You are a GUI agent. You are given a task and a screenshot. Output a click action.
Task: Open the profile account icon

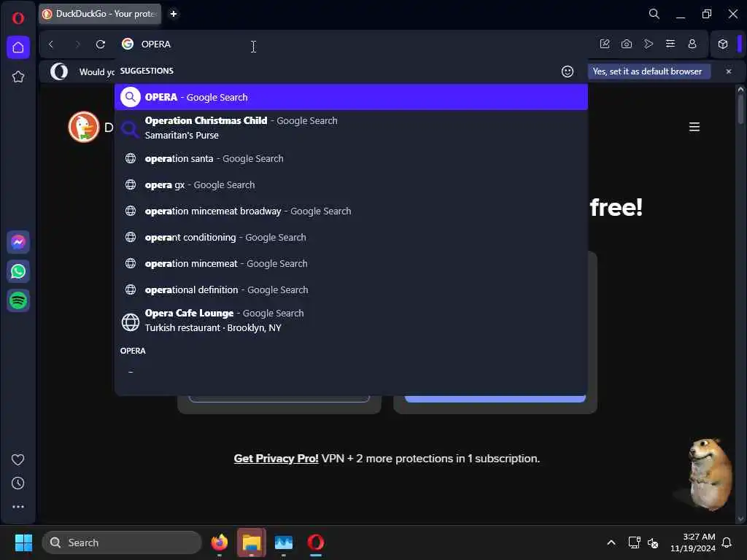tap(692, 44)
